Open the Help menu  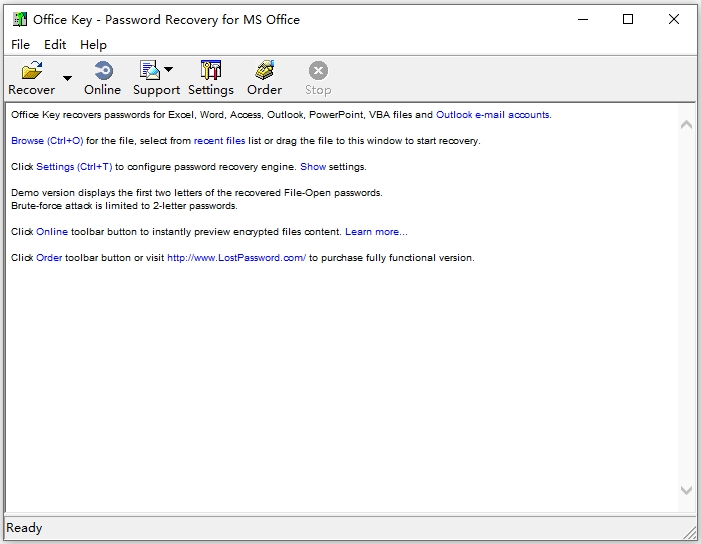pos(93,45)
